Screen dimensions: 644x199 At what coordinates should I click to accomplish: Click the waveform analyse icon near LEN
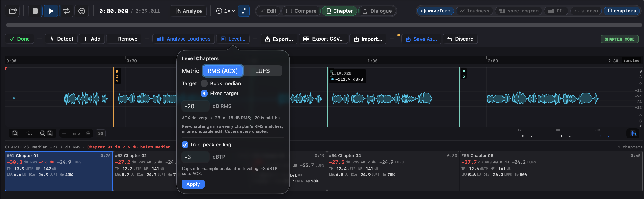pyautogui.click(x=633, y=133)
